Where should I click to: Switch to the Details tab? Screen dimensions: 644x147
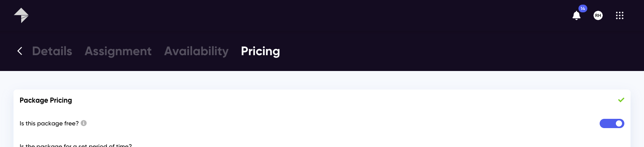click(x=52, y=51)
